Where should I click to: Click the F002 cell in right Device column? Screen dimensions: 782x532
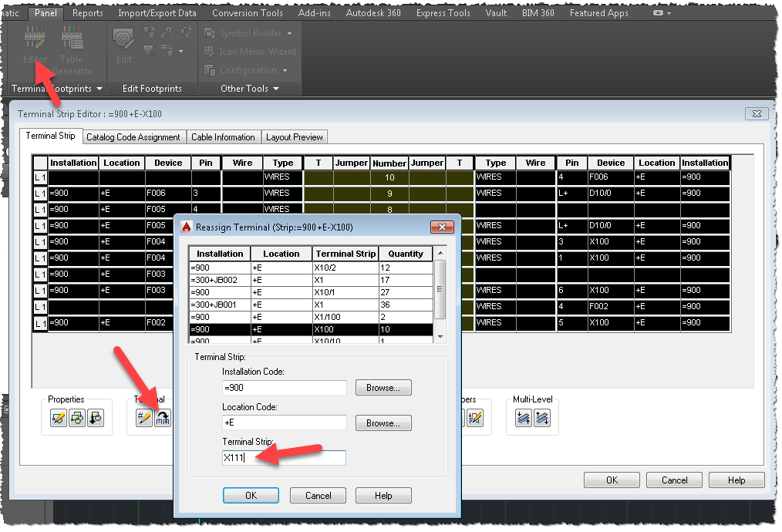click(x=611, y=307)
